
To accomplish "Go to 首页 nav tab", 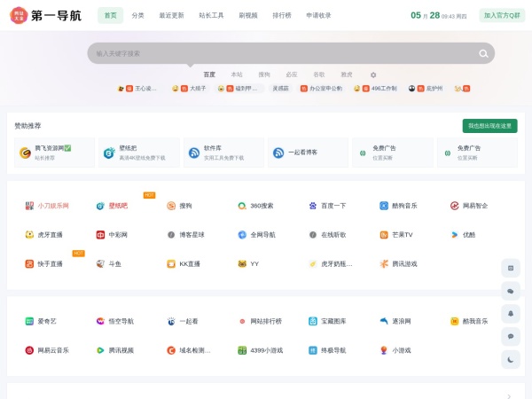I will pos(110,15).
